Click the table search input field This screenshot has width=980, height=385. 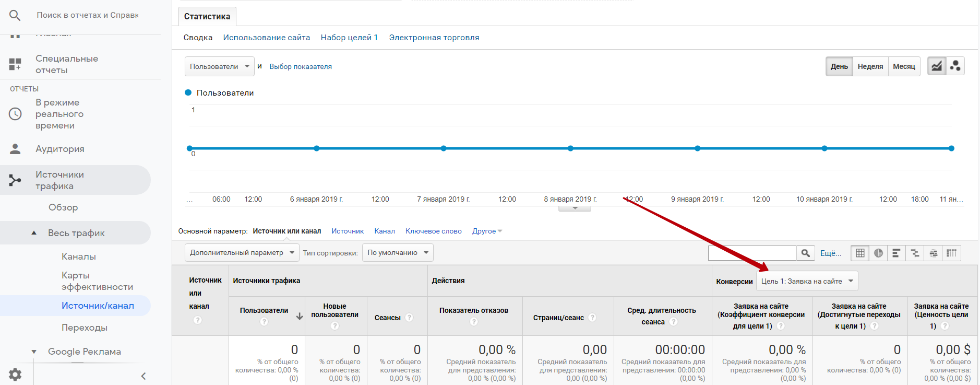pyautogui.click(x=752, y=253)
